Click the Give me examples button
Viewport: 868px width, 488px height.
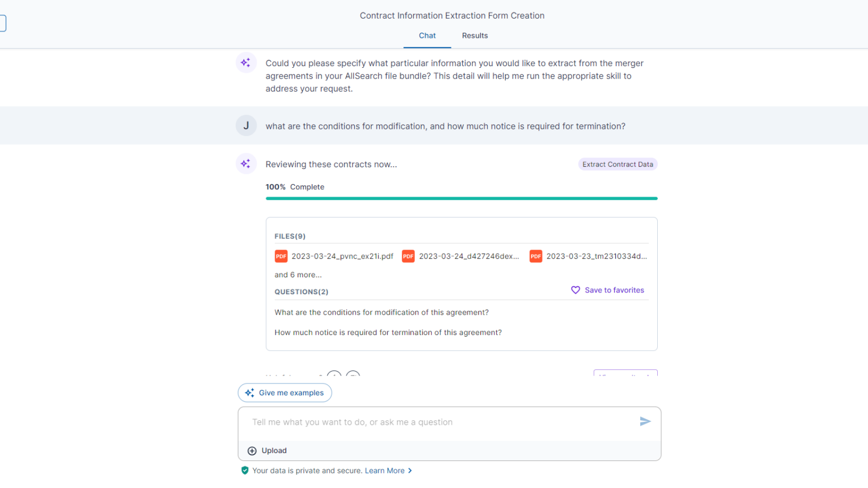pyautogui.click(x=285, y=393)
